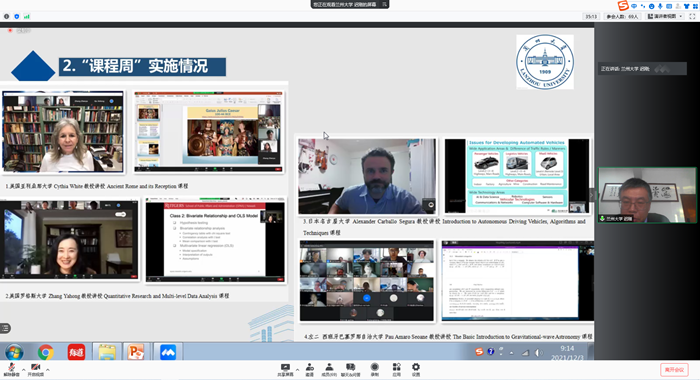Viewport: 700px width, 380px height.
Task: Click the meeting duration timer 35:13
Action: coord(591,17)
